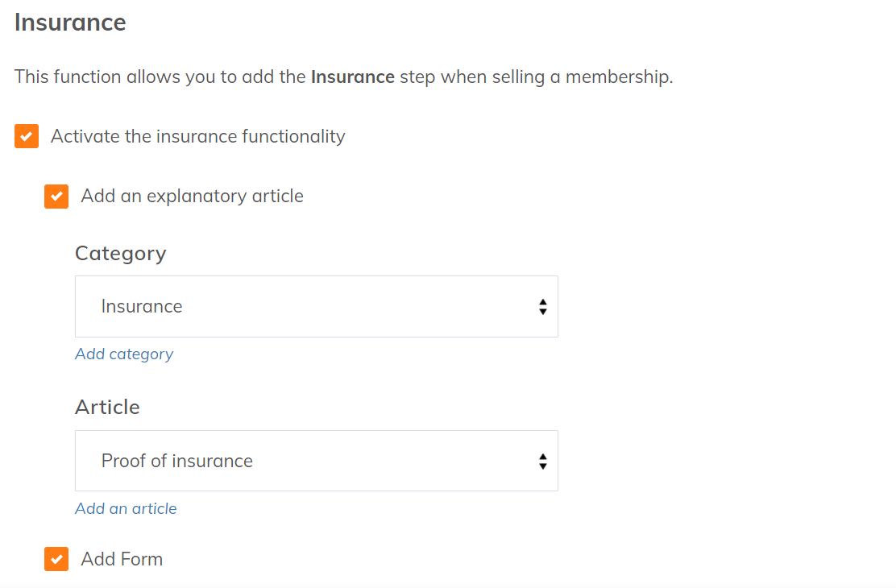
Task: Click the up-down arrow icon in Category select
Action: (x=543, y=307)
